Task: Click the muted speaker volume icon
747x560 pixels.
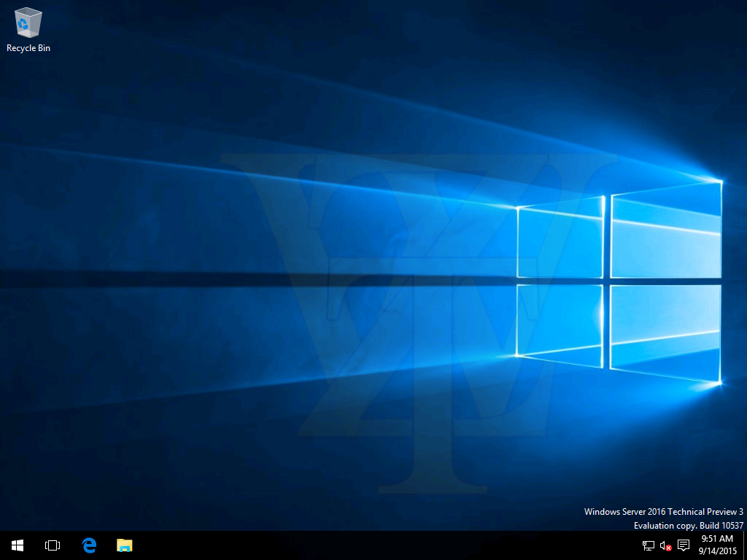Action: (665, 545)
